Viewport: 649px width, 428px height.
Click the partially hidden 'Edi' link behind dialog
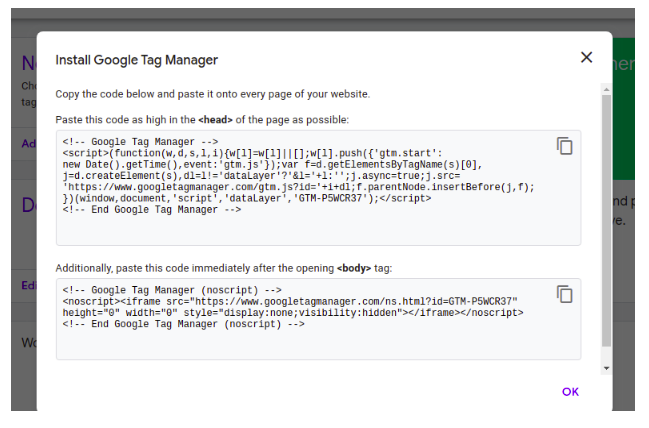pos(29,285)
